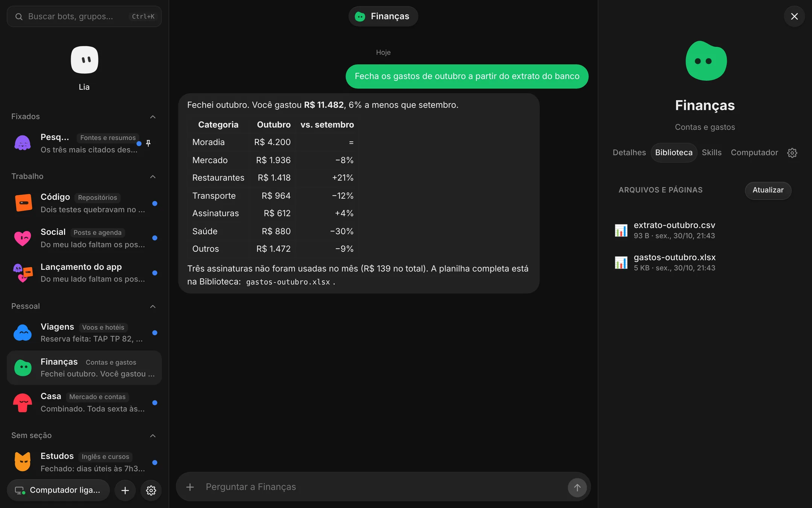
Task: Click the plus button beside Computador ligado
Action: click(x=125, y=490)
